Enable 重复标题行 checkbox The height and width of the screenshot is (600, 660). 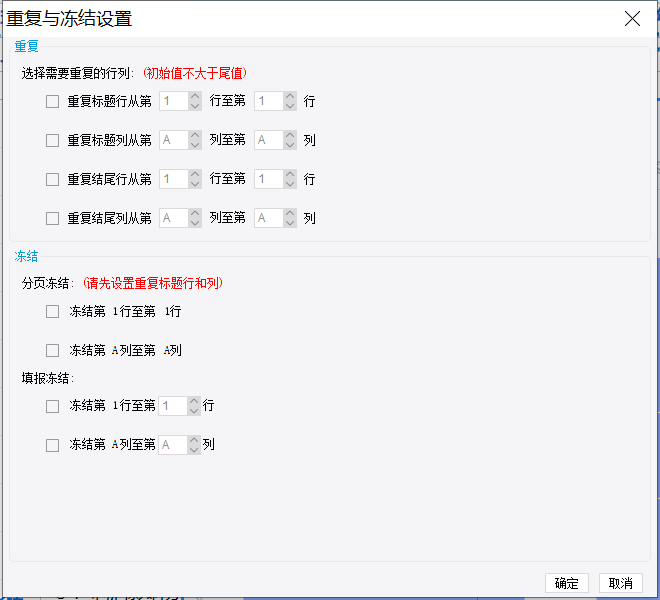click(x=52, y=101)
